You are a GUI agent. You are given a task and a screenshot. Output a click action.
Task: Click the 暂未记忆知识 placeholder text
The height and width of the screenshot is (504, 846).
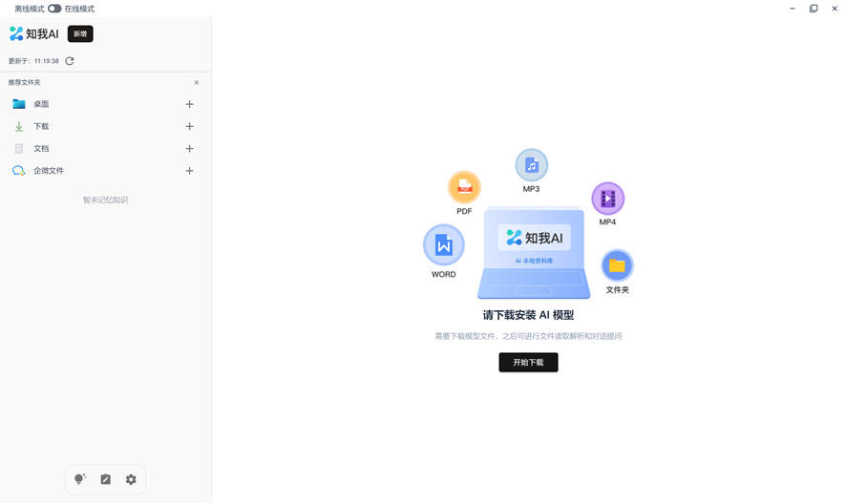point(105,199)
